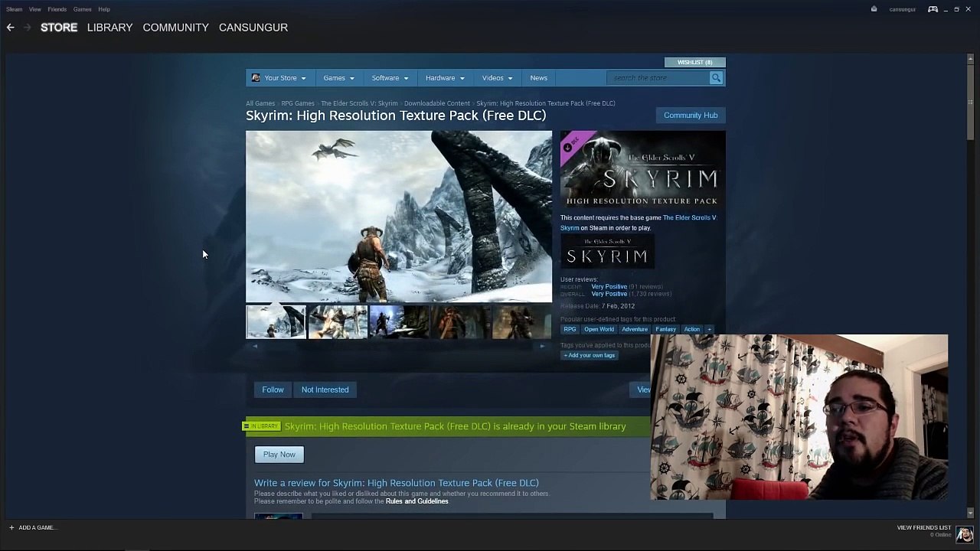Switch to the COMMUNITY tab
The height and width of the screenshot is (551, 980).
[x=175, y=28]
